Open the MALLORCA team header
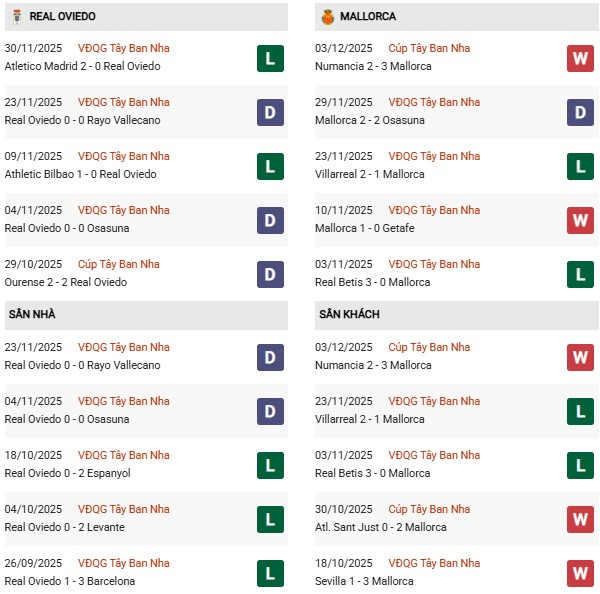 point(368,17)
